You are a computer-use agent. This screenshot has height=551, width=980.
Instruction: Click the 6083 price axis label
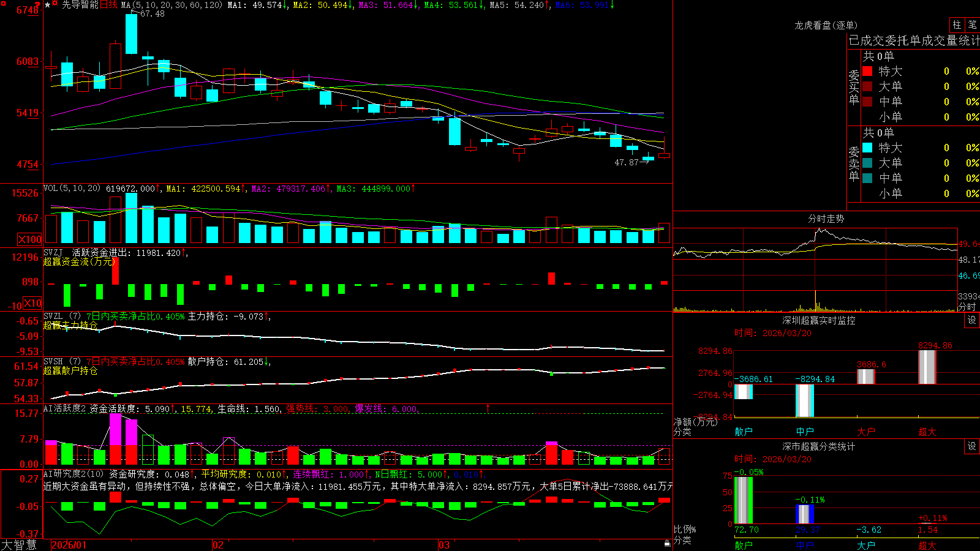(x=27, y=61)
